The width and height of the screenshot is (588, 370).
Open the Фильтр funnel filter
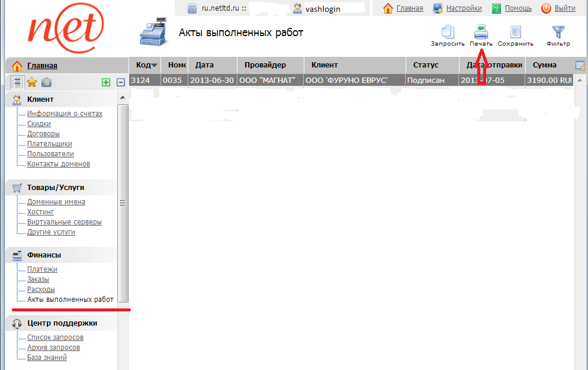point(558,32)
